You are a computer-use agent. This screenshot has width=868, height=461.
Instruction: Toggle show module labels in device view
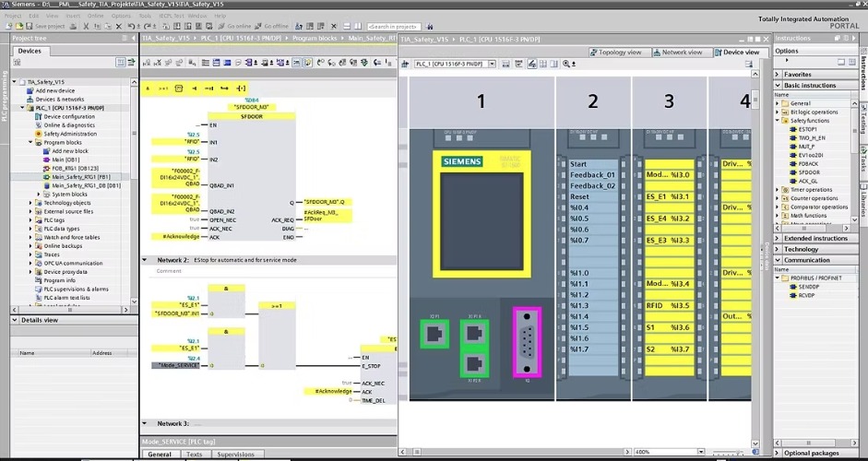tap(532, 65)
